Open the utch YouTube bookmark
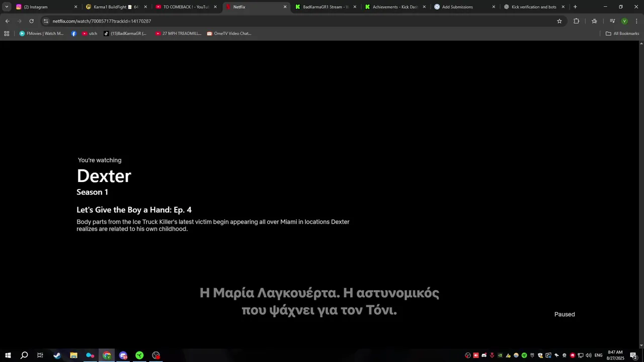This screenshot has width=644, height=362. (x=90, y=34)
